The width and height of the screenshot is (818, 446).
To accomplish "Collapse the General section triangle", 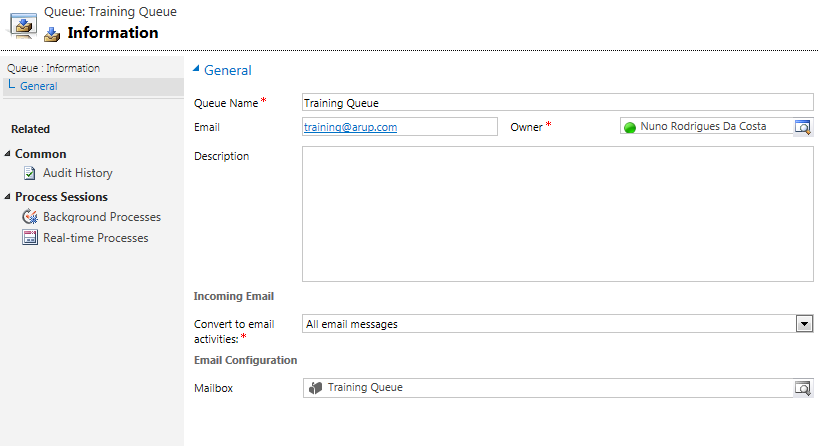I will pyautogui.click(x=196, y=68).
